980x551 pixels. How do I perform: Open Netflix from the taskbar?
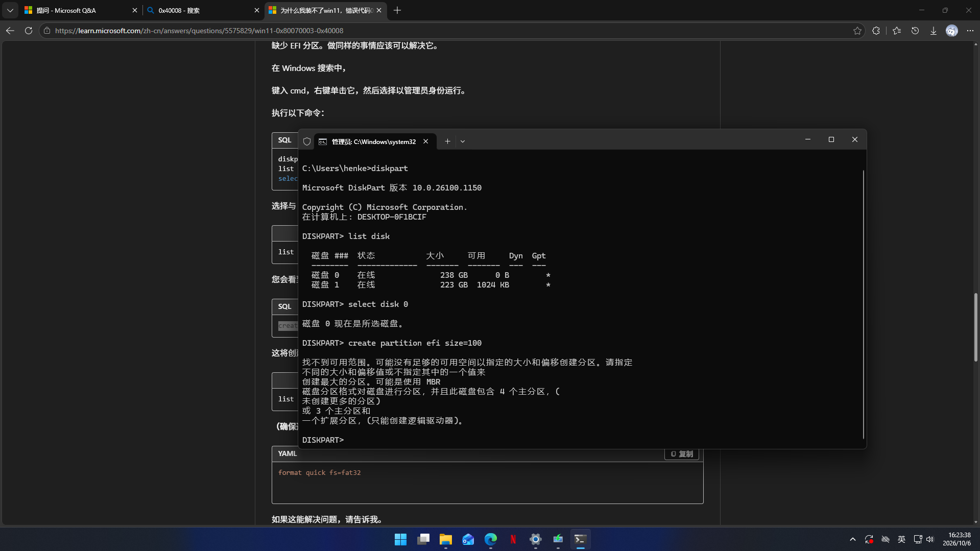513,539
